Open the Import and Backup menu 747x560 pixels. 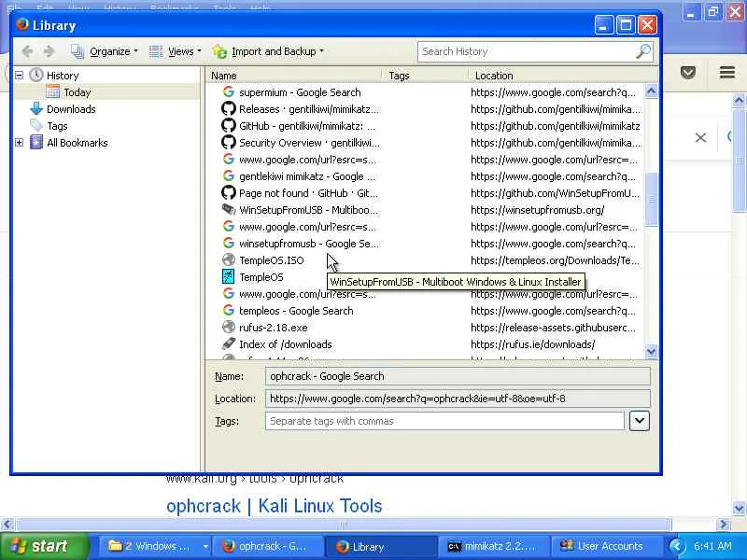(268, 51)
